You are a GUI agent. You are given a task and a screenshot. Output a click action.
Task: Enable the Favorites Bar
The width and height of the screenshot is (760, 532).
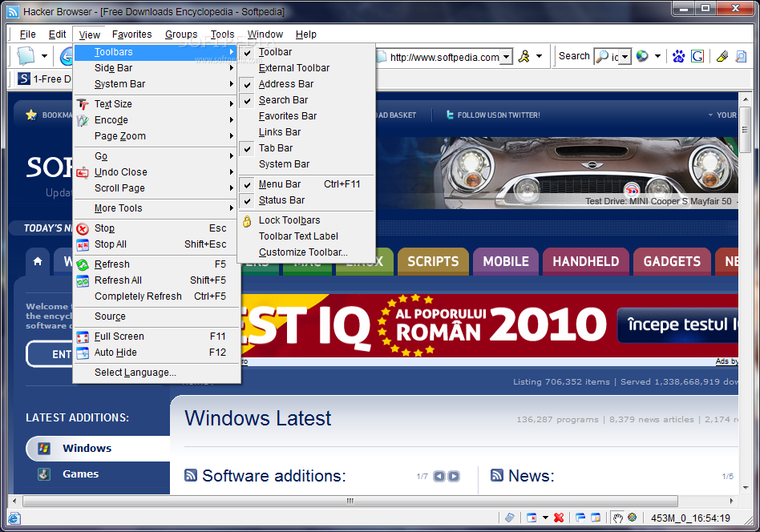coord(307,116)
